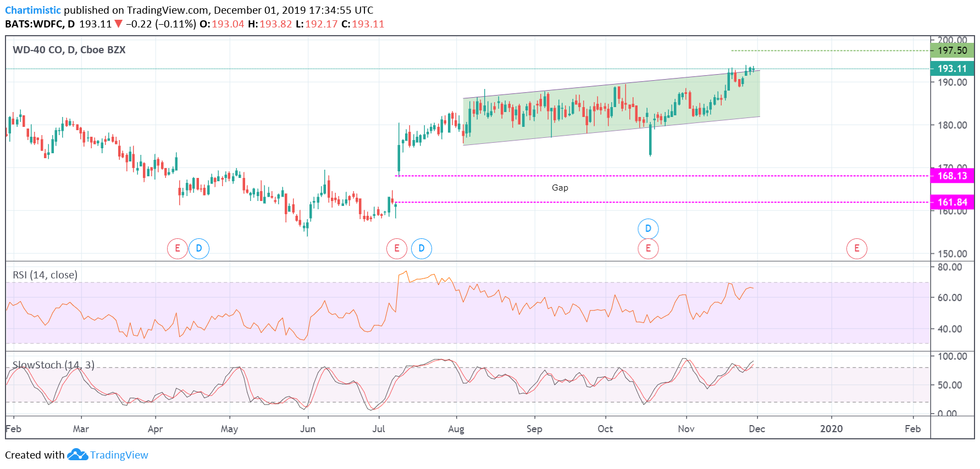Click the May label on time axis
The height and width of the screenshot is (469, 980).
[229, 429]
